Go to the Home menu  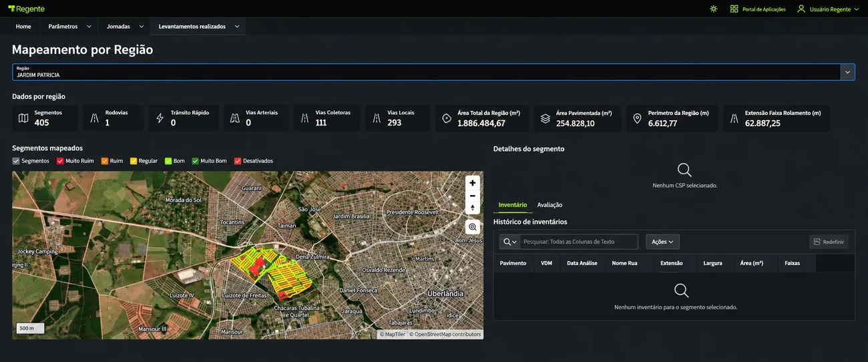(23, 27)
